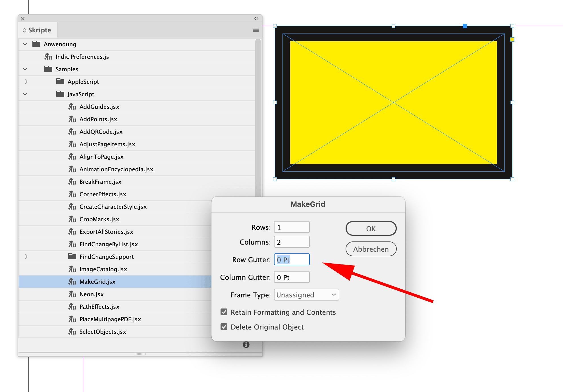
Task: Uncheck Retain Formatting and Contents
Action: click(x=224, y=312)
